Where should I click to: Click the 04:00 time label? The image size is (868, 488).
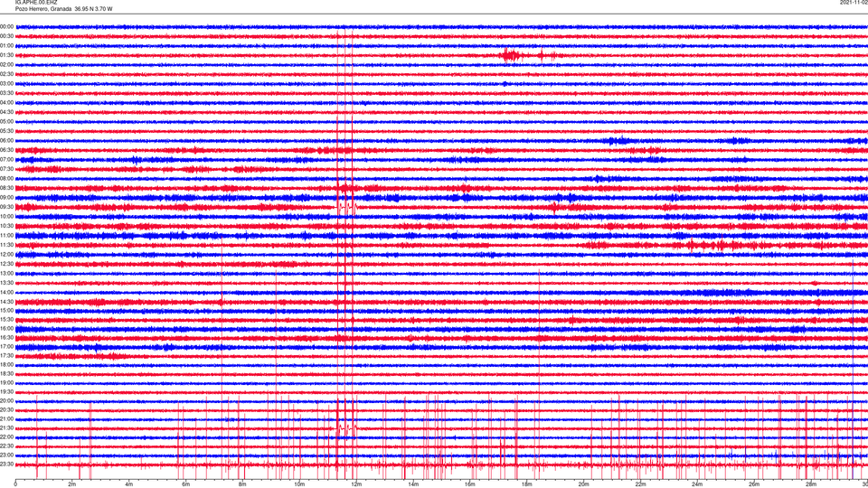pos(7,102)
